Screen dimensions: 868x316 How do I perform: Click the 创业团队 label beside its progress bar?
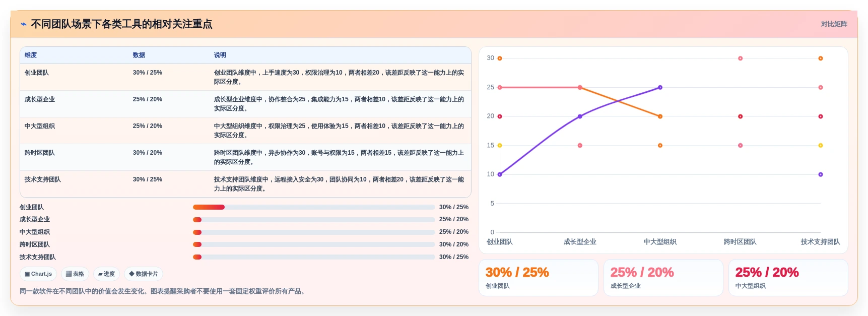point(32,207)
